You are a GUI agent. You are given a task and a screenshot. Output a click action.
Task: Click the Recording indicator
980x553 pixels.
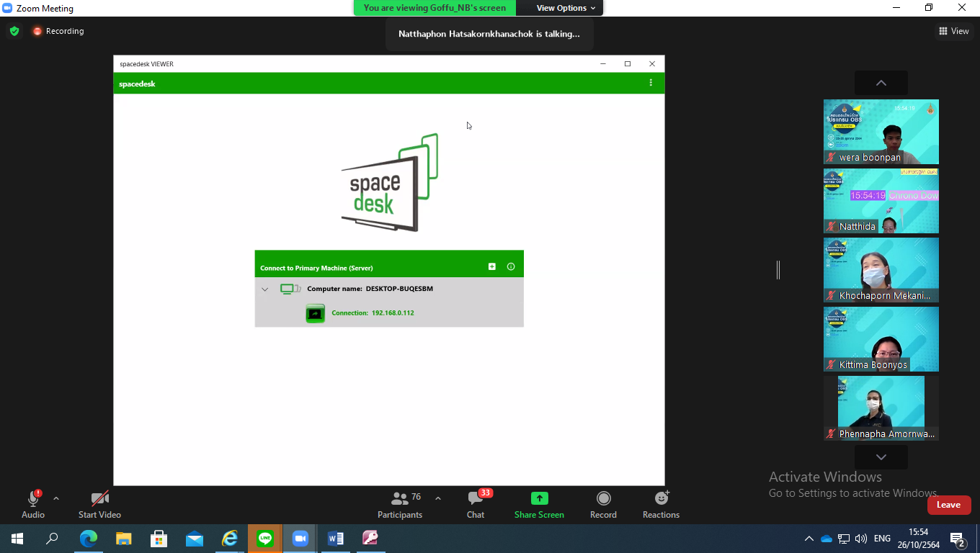click(x=58, y=31)
